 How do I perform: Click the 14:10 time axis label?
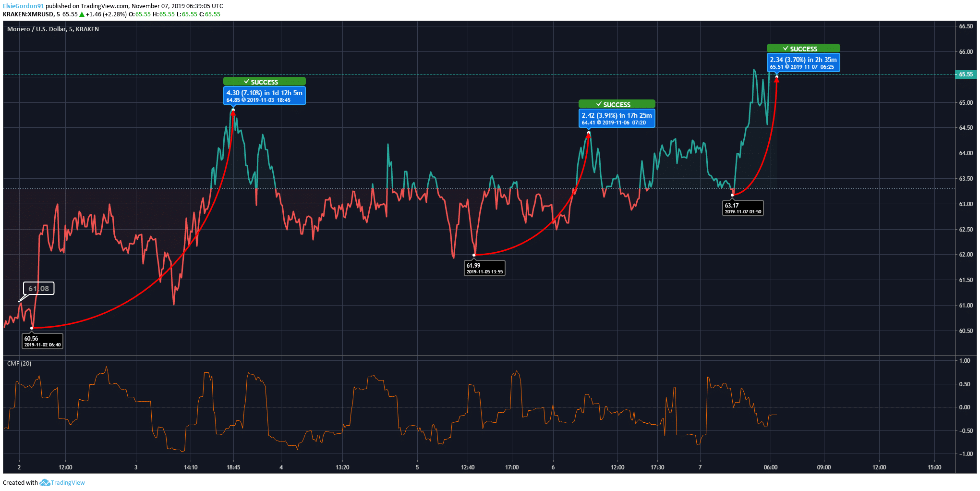(191, 467)
